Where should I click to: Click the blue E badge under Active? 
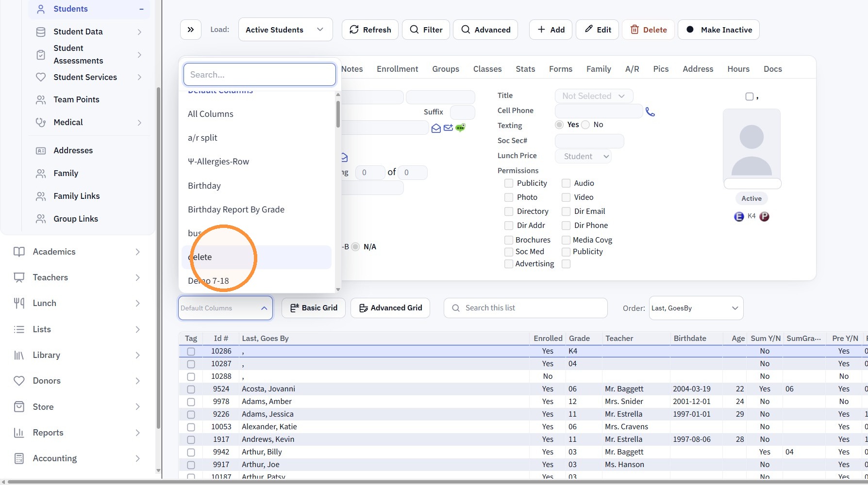(x=739, y=217)
